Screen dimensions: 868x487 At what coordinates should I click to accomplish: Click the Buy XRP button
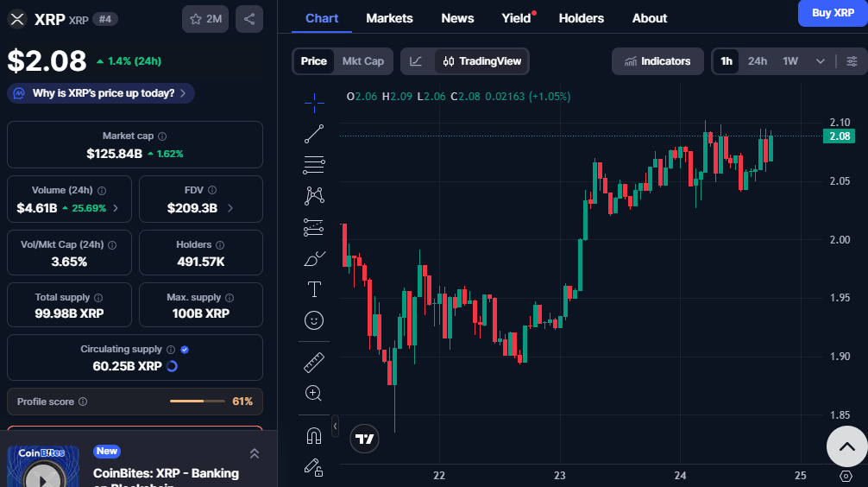pos(832,13)
